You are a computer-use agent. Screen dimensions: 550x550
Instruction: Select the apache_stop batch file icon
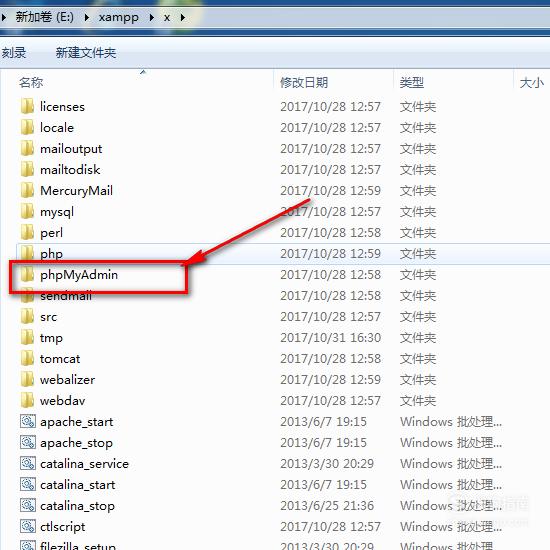tap(28, 443)
